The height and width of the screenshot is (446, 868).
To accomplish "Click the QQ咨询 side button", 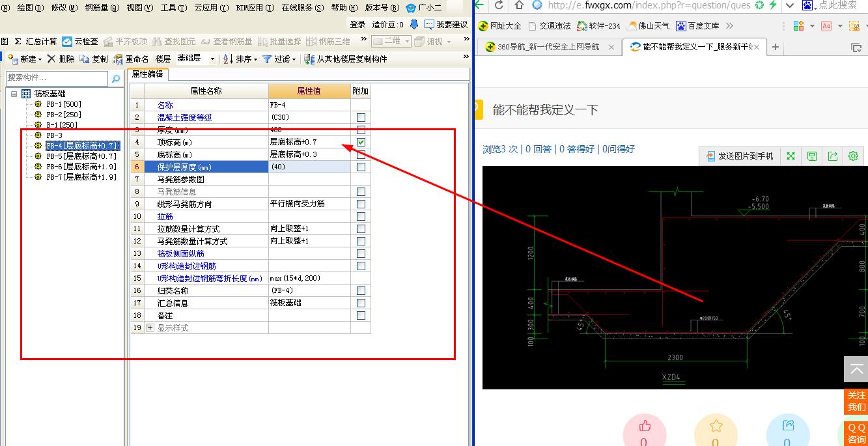I will (856, 434).
